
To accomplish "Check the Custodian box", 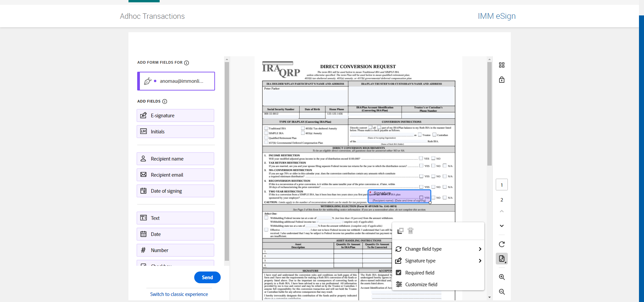I will 434,135.
